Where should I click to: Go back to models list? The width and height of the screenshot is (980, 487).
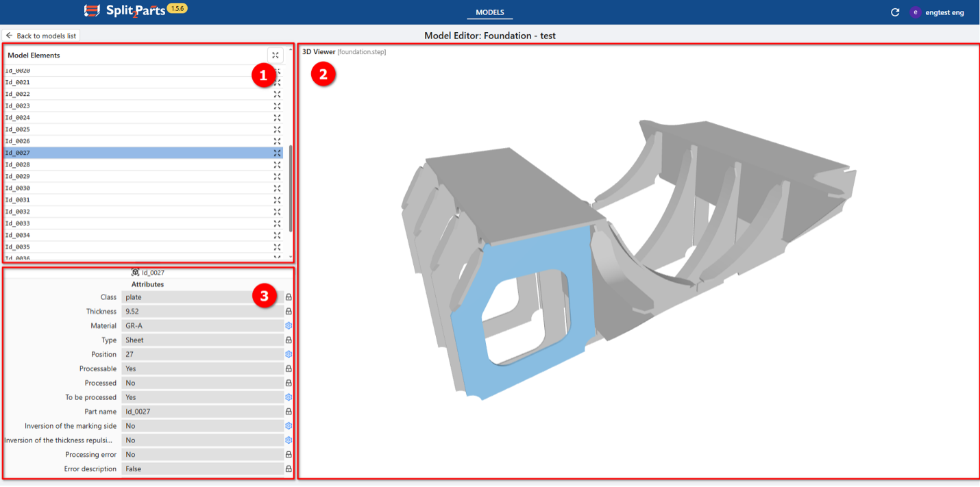click(41, 36)
